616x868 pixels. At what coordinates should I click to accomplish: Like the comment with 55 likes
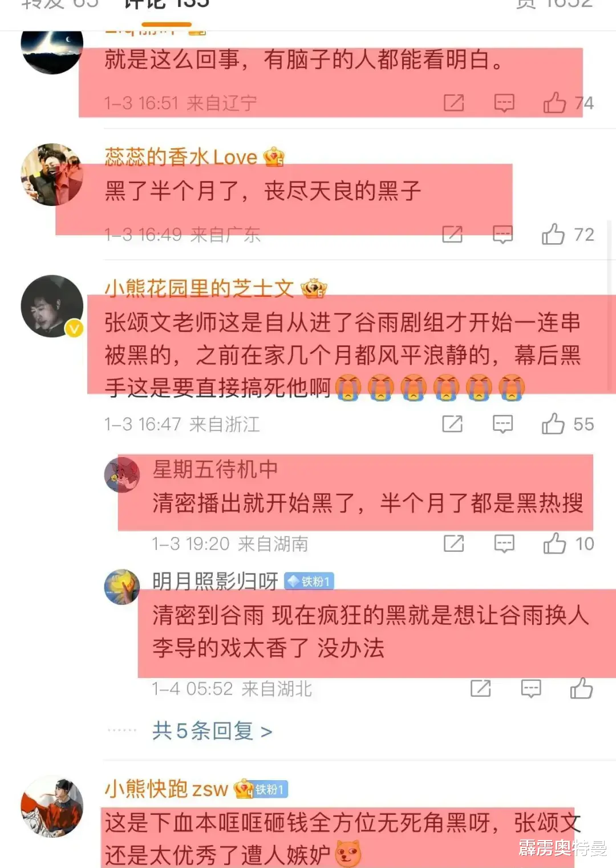(x=553, y=424)
